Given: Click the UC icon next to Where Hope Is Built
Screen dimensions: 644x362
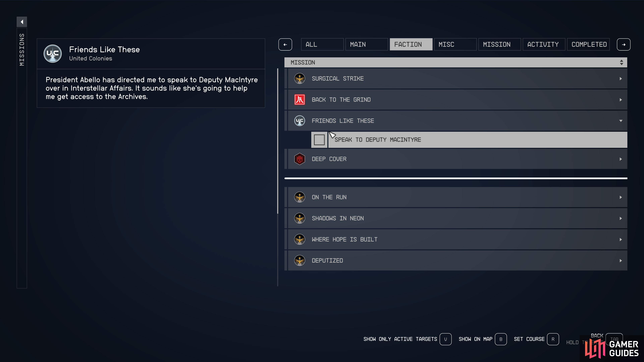Looking at the screenshot, I should click(x=299, y=239).
